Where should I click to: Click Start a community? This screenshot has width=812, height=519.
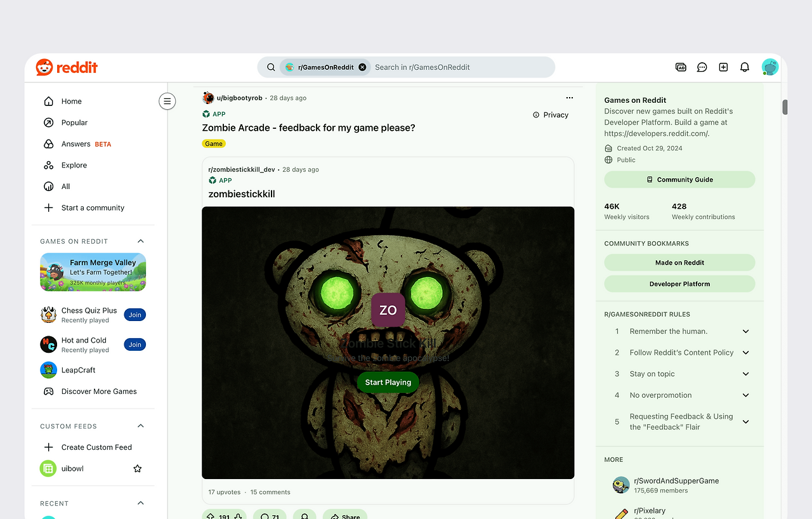94,207
